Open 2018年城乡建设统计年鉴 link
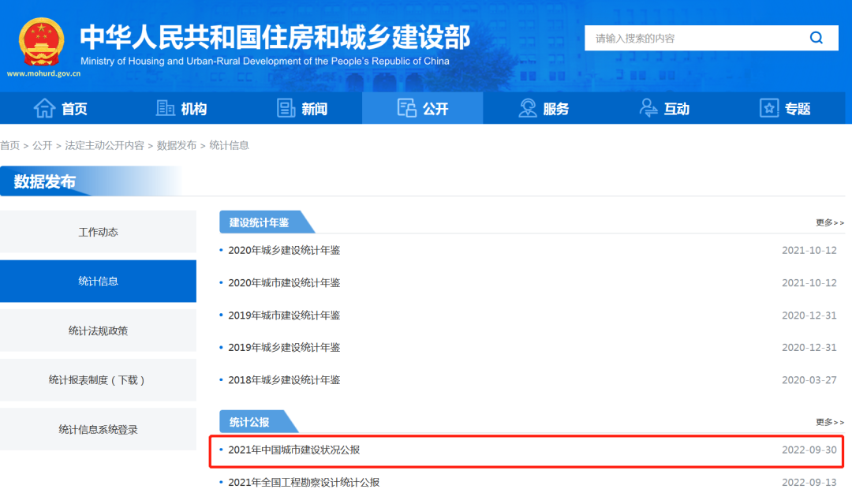The image size is (852, 504). coord(284,379)
